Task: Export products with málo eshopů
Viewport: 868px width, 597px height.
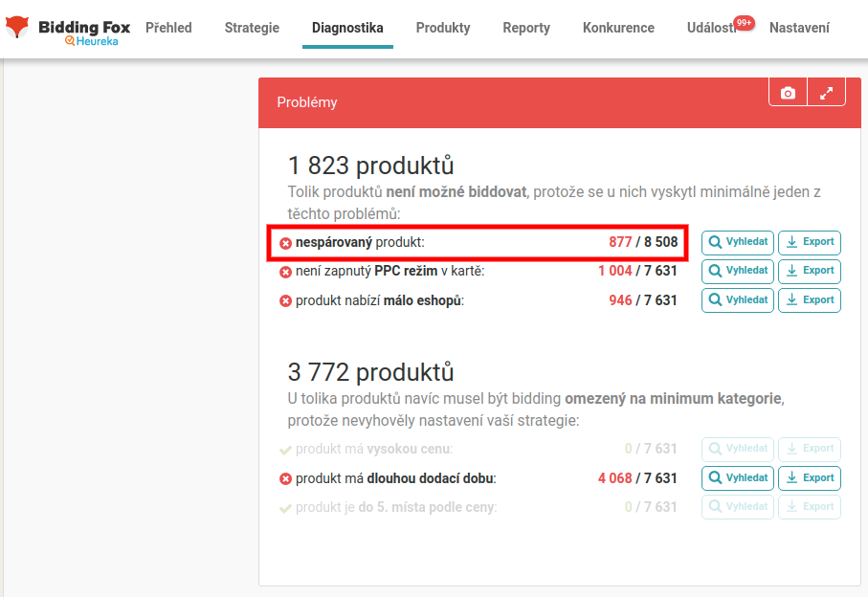Action: [x=810, y=300]
